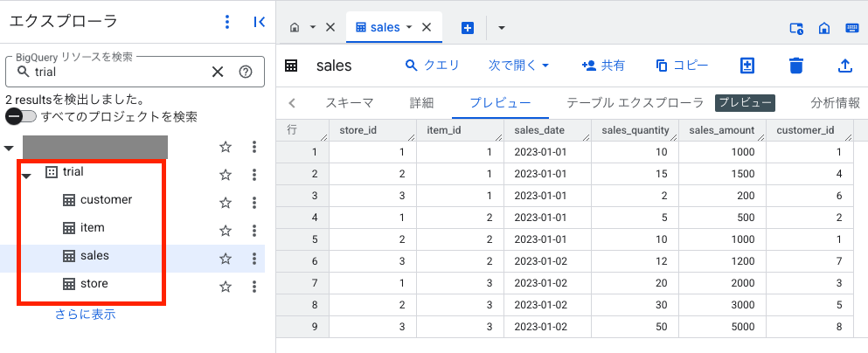The height and width of the screenshot is (353, 868).
Task: Click the export upload icon
Action: [x=844, y=66]
